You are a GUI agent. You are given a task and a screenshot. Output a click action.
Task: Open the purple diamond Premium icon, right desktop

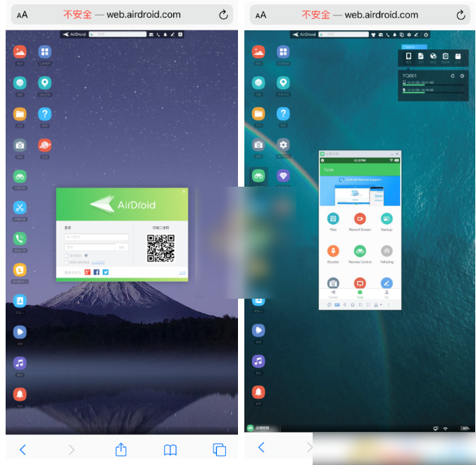coord(283,176)
